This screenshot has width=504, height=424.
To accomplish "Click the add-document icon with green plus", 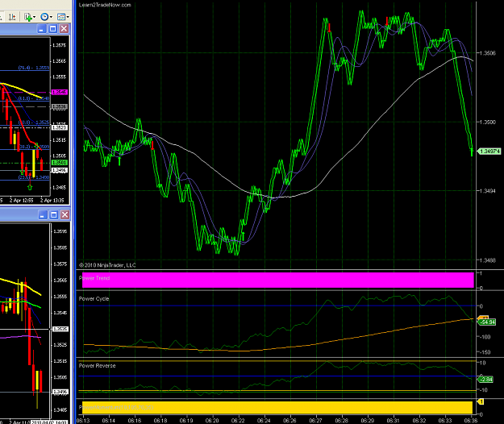I will click(28, 17).
